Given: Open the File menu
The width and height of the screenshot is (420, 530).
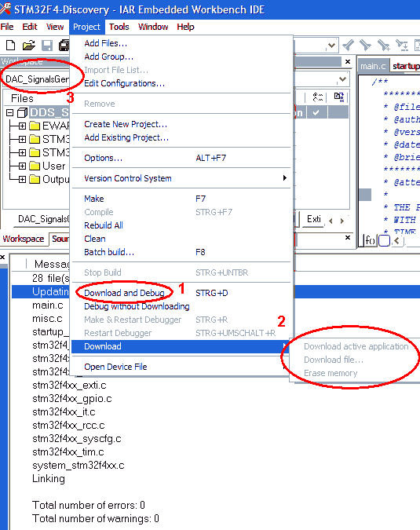Looking at the screenshot, I should (x=7, y=27).
